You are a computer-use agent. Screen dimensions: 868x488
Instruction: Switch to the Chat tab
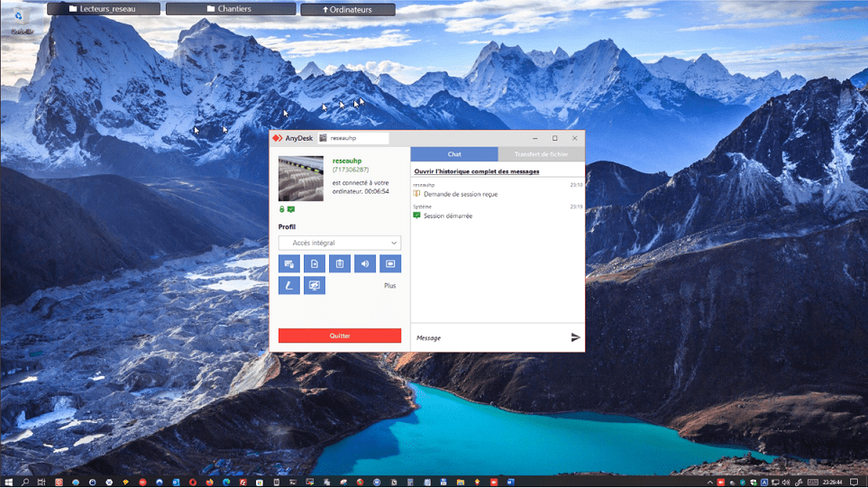pos(454,154)
